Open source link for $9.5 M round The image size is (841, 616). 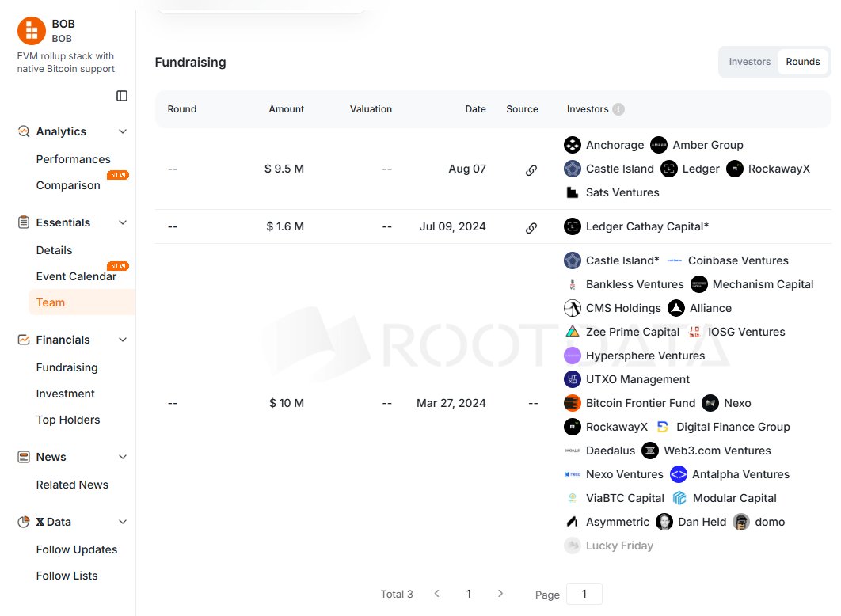coord(531,170)
